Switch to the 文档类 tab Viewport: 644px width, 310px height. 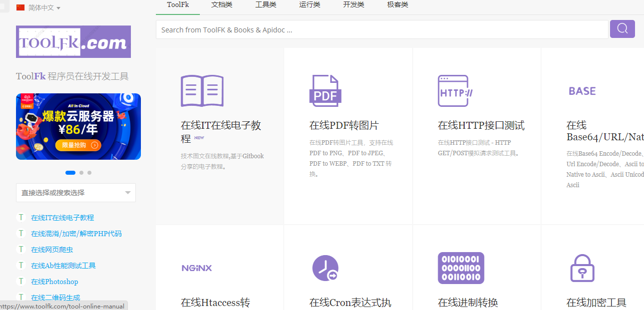click(221, 5)
